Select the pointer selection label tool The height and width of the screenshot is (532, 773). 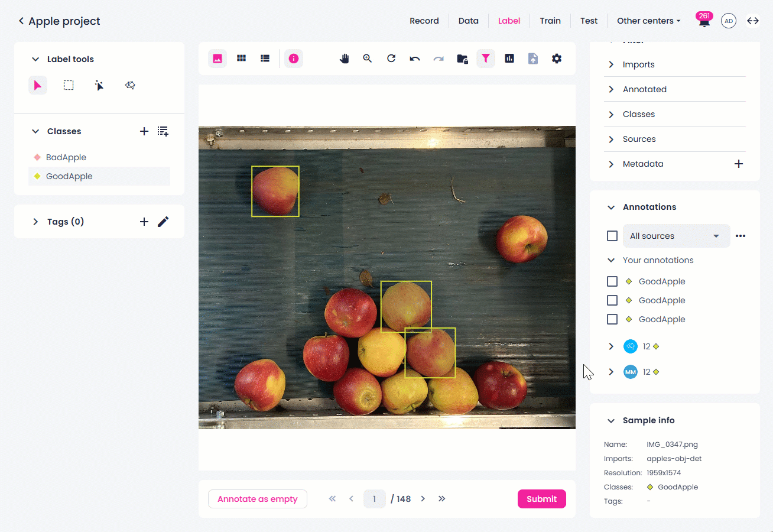pyautogui.click(x=38, y=85)
